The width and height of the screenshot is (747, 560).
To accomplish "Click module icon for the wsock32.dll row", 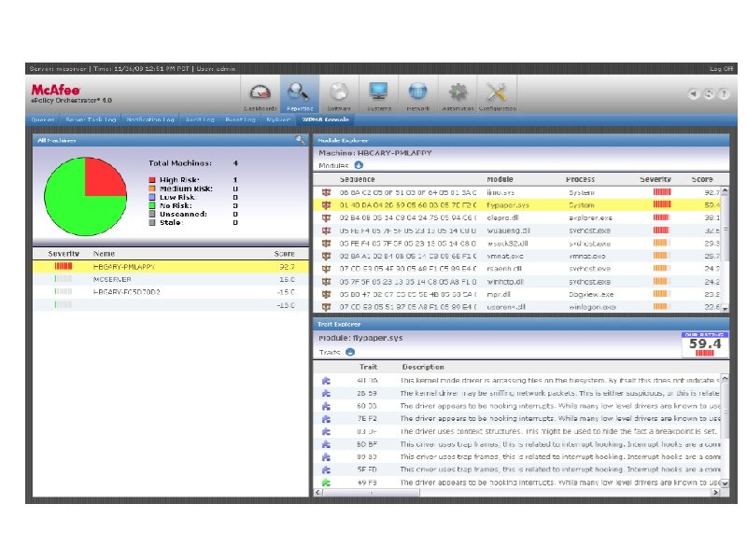I will click(x=326, y=244).
